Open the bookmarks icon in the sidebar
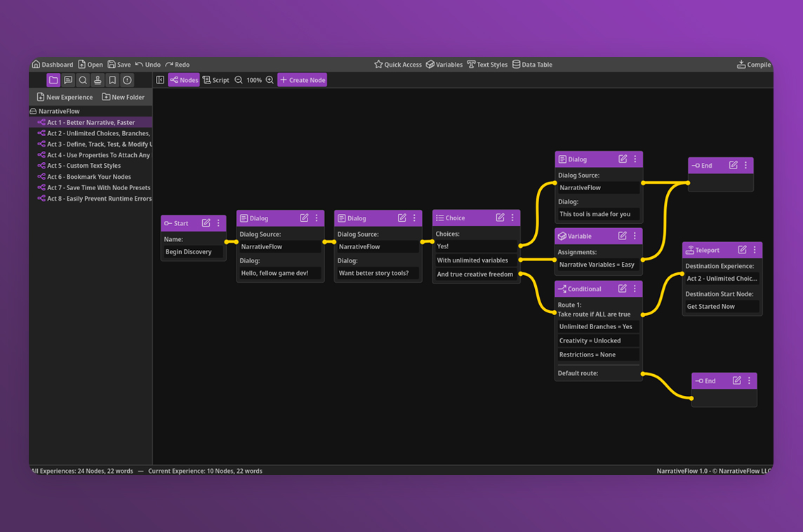The height and width of the screenshot is (532, 803). pyautogui.click(x=112, y=80)
